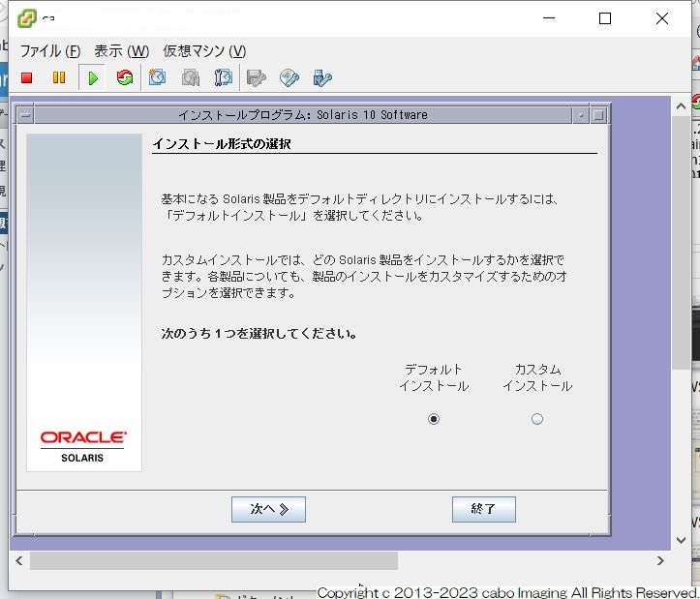Open the ファイル (F) menu
This screenshot has width=700, height=599.
(x=50, y=51)
